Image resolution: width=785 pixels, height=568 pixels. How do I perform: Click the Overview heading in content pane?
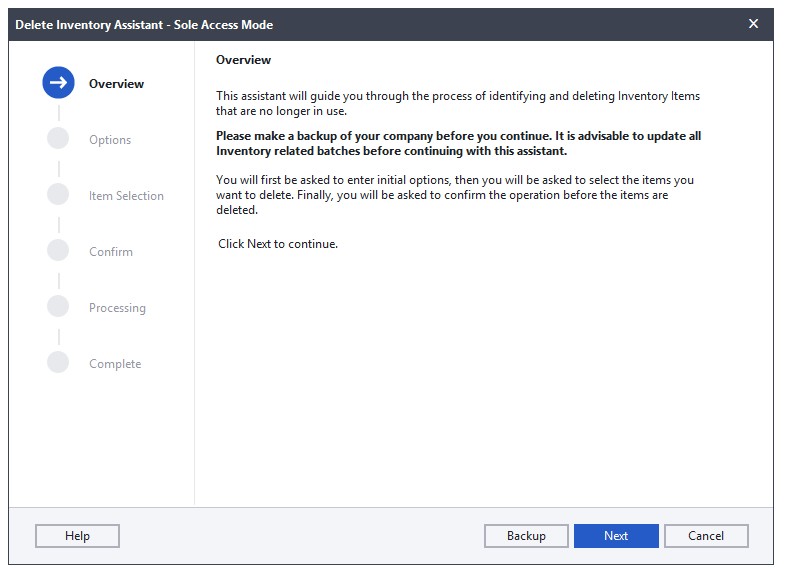coord(243,60)
